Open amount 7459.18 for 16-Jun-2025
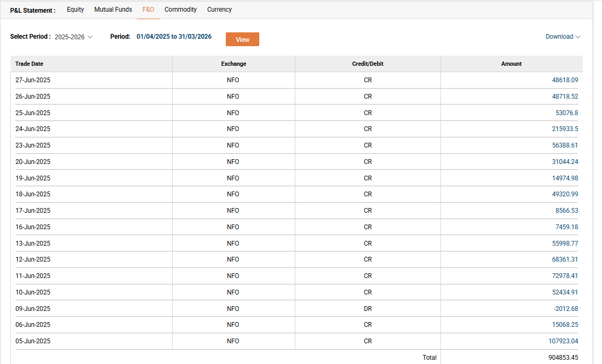The width and height of the screenshot is (602, 364). [x=567, y=227]
